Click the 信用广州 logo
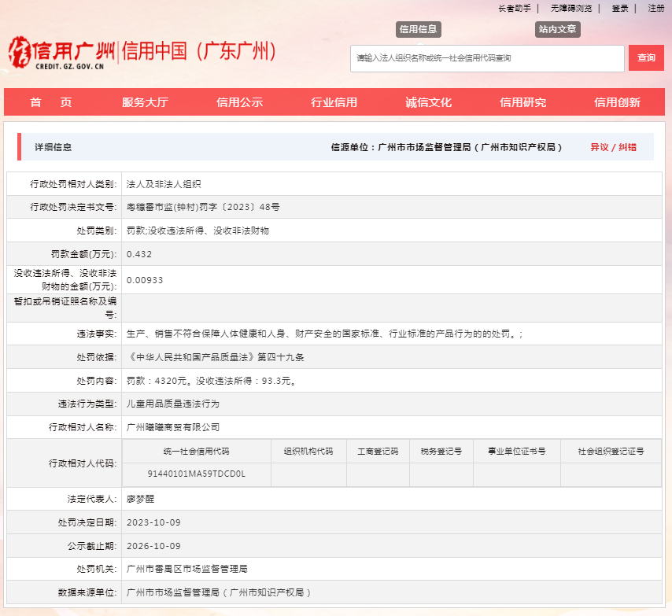The width and height of the screenshot is (672, 616). (x=61, y=53)
